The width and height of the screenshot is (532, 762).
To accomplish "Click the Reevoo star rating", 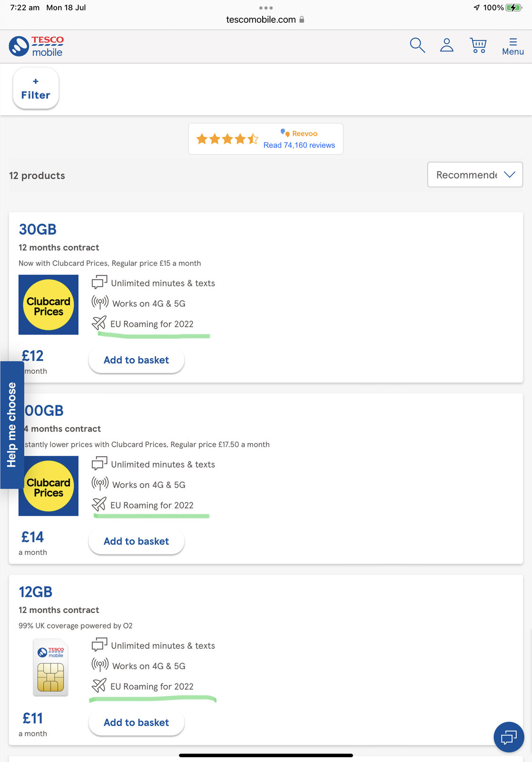I will [x=227, y=139].
